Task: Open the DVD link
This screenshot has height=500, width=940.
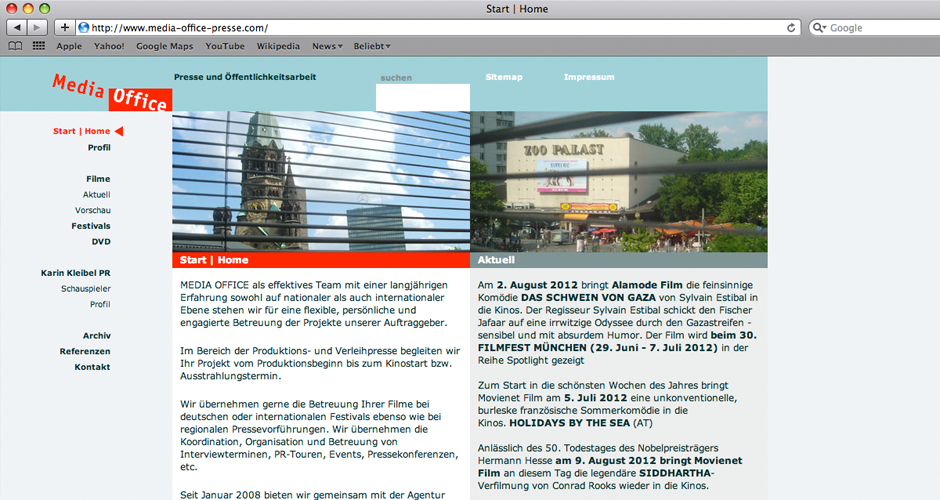Action: [x=101, y=242]
